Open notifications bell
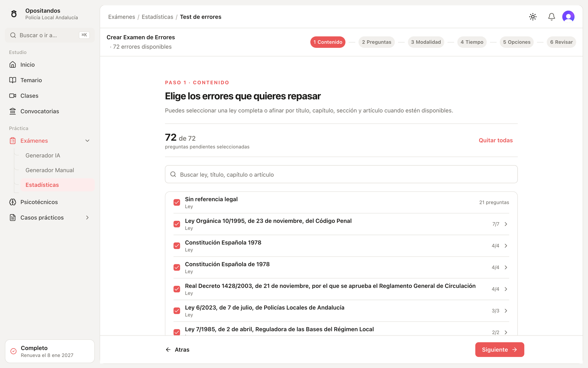 click(552, 17)
